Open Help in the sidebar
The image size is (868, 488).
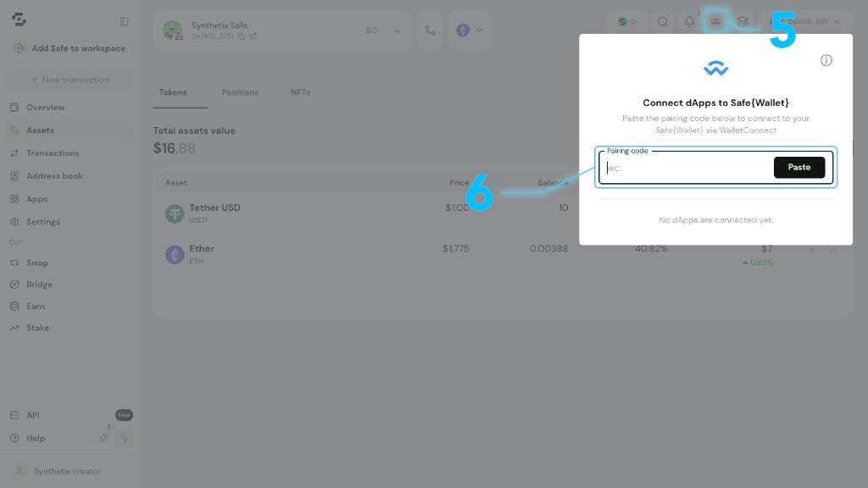[x=36, y=438]
